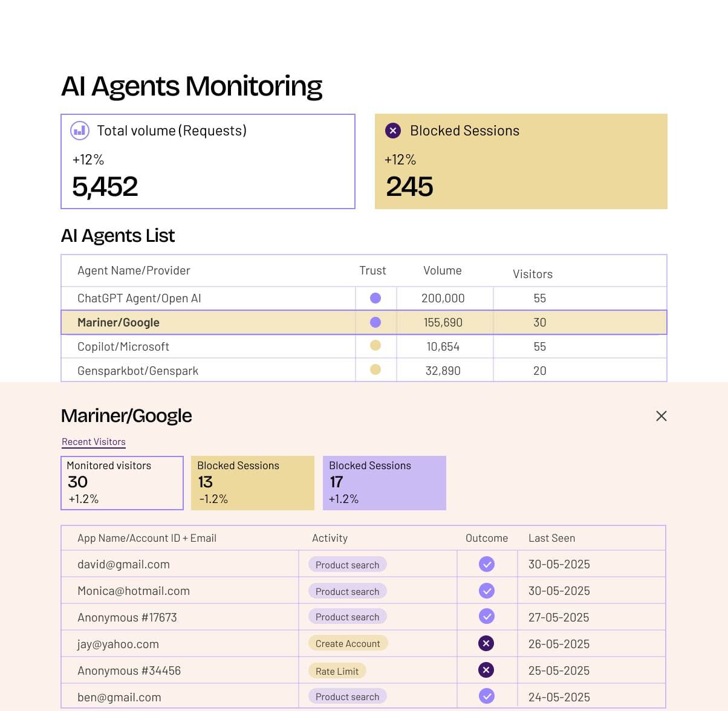Click the Rate Limit activity tag
728x711 pixels.
337,671
